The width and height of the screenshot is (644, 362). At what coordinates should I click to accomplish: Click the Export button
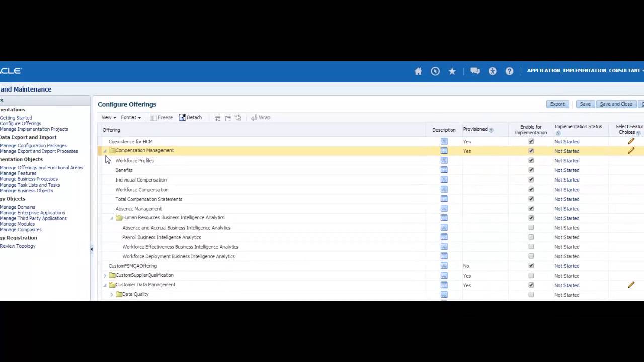[557, 104]
